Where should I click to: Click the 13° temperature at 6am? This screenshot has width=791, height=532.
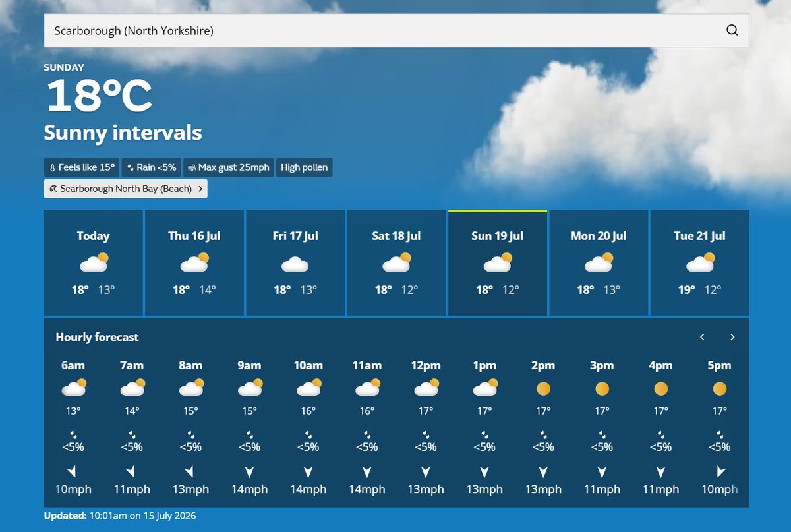point(73,411)
